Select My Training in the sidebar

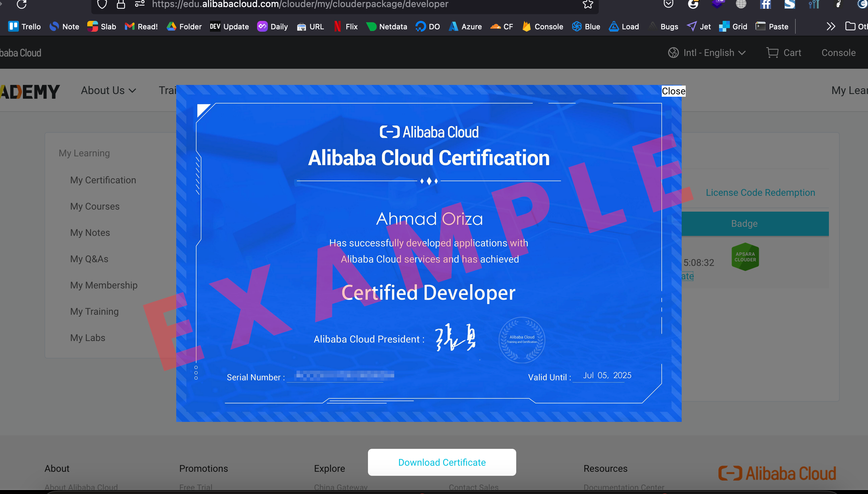pos(94,311)
